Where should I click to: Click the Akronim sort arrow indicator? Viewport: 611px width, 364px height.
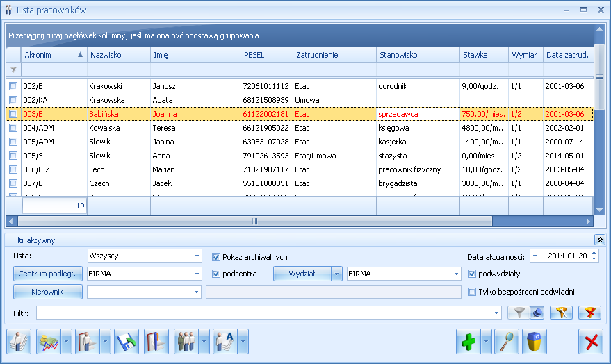(x=80, y=54)
